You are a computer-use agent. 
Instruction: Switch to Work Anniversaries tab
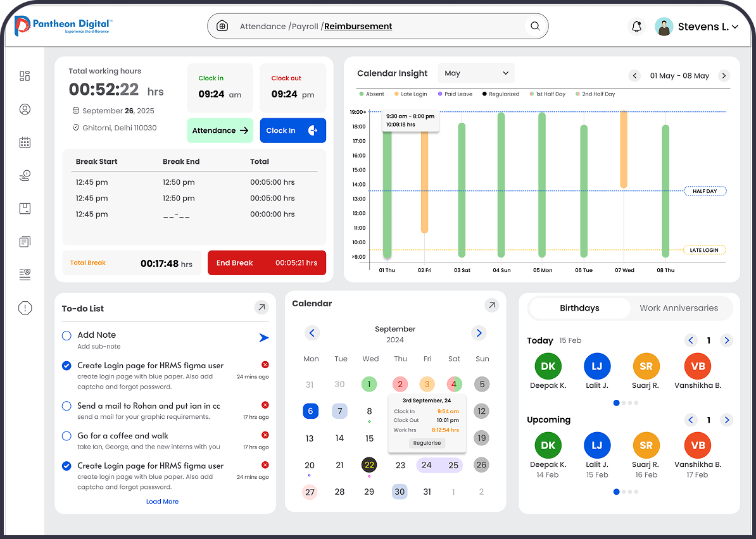coord(678,308)
